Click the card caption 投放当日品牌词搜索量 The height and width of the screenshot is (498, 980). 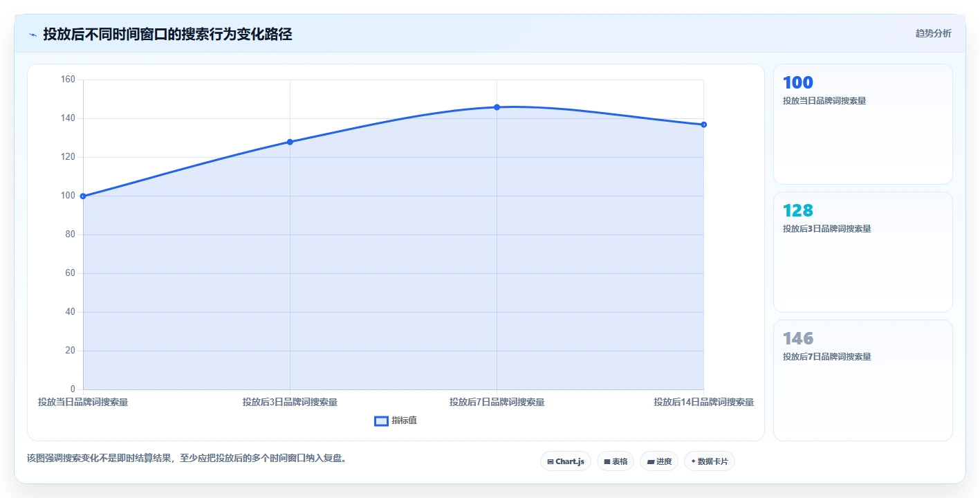824,101
